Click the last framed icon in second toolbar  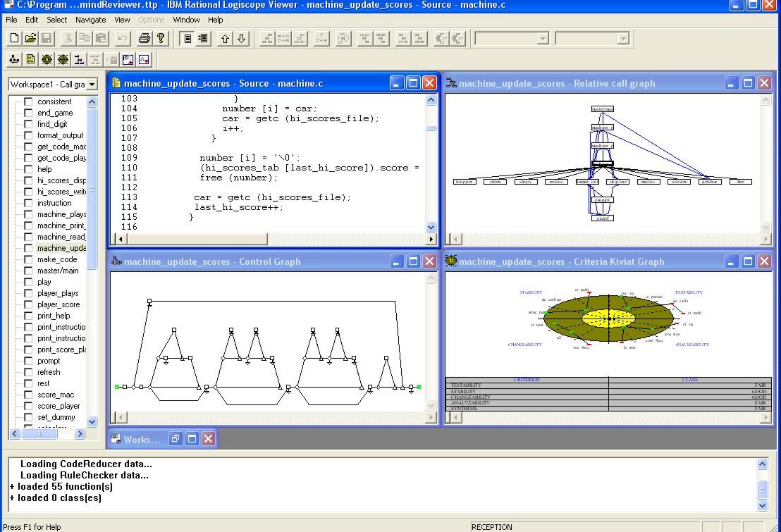coord(144,60)
